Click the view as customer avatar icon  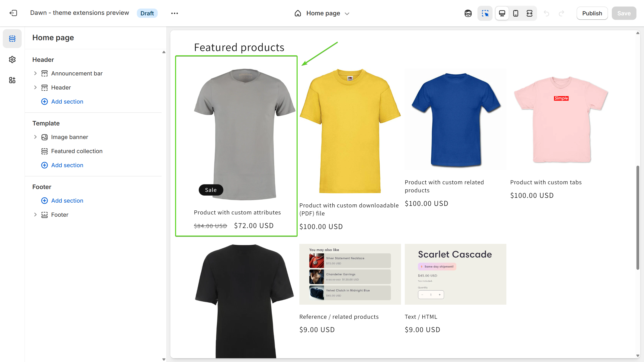pyautogui.click(x=468, y=13)
